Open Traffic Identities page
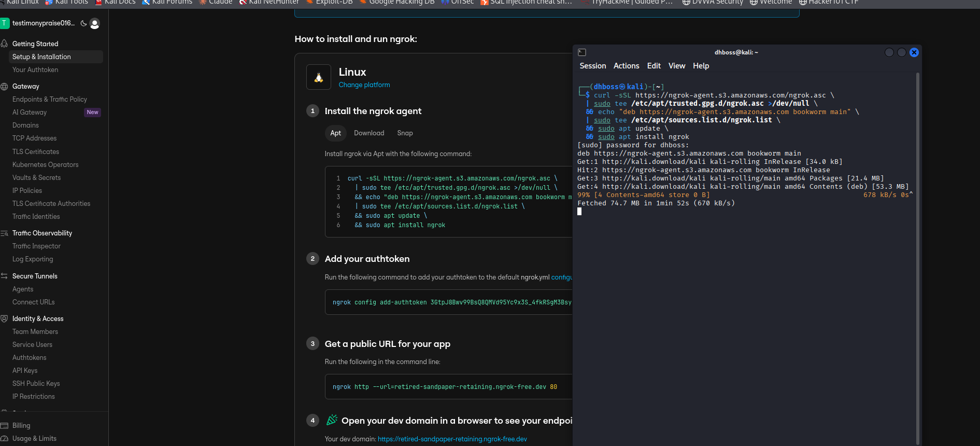Screen dimensions: 980x446 (36, 217)
